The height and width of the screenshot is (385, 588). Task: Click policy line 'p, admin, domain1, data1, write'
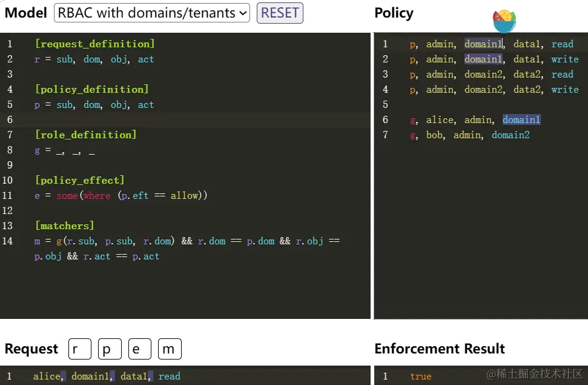(494, 59)
